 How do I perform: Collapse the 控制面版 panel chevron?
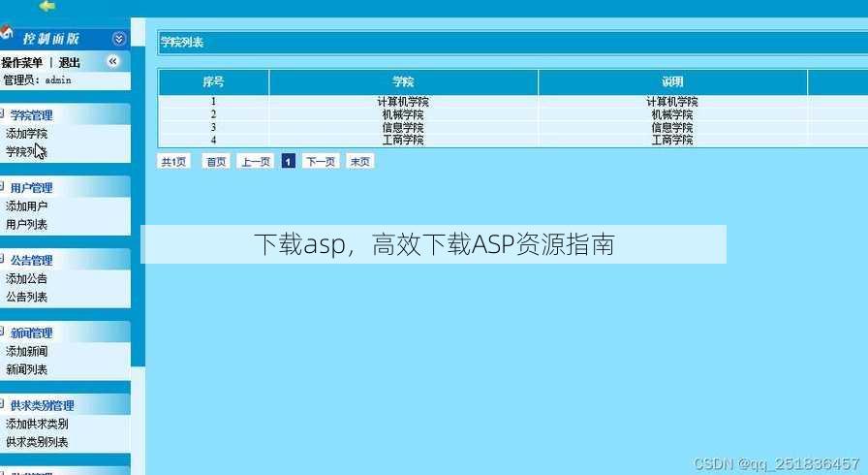pos(119,38)
